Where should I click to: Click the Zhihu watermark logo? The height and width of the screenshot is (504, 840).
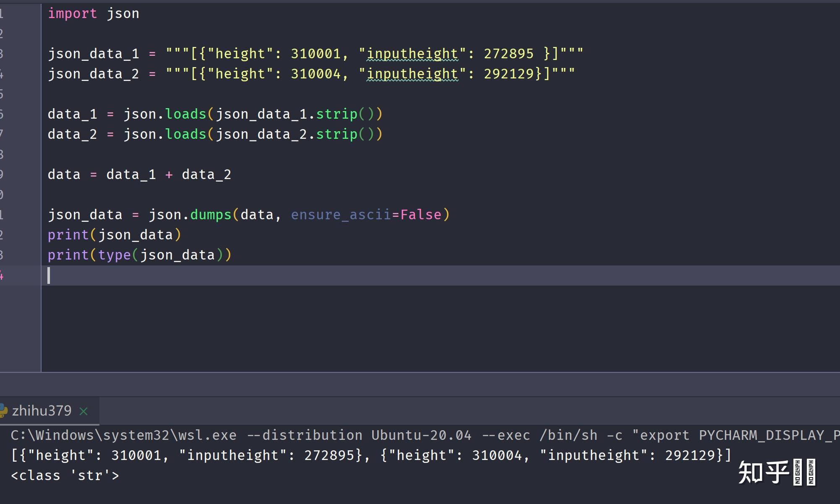point(764,473)
